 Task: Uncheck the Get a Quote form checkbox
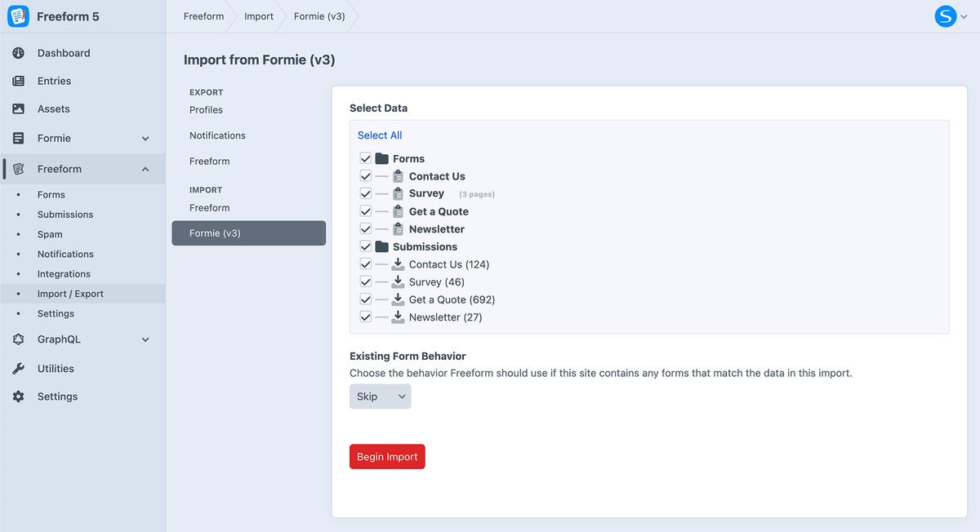(x=366, y=211)
